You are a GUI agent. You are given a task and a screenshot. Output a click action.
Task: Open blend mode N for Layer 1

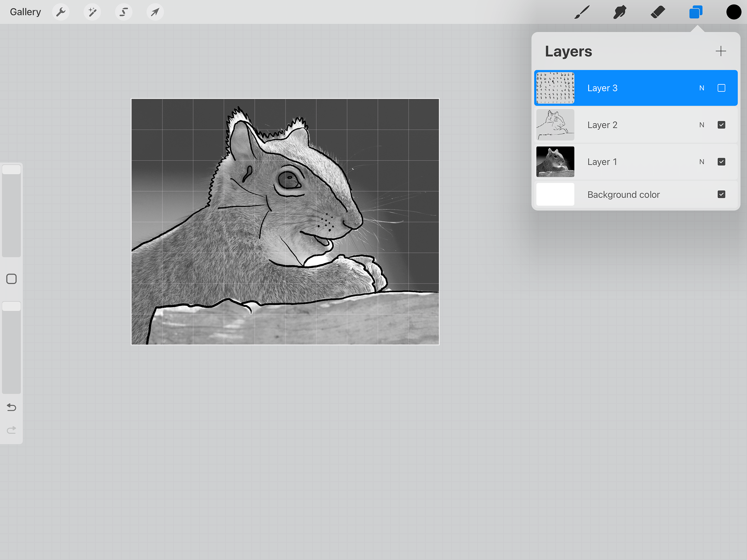(701, 162)
